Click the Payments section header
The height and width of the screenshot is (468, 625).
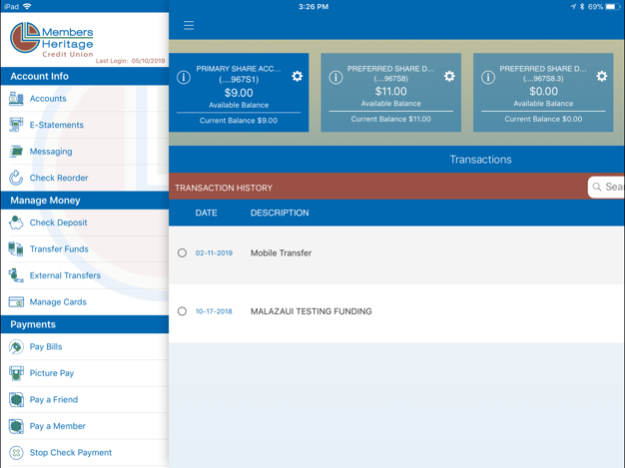pyautogui.click(x=85, y=324)
